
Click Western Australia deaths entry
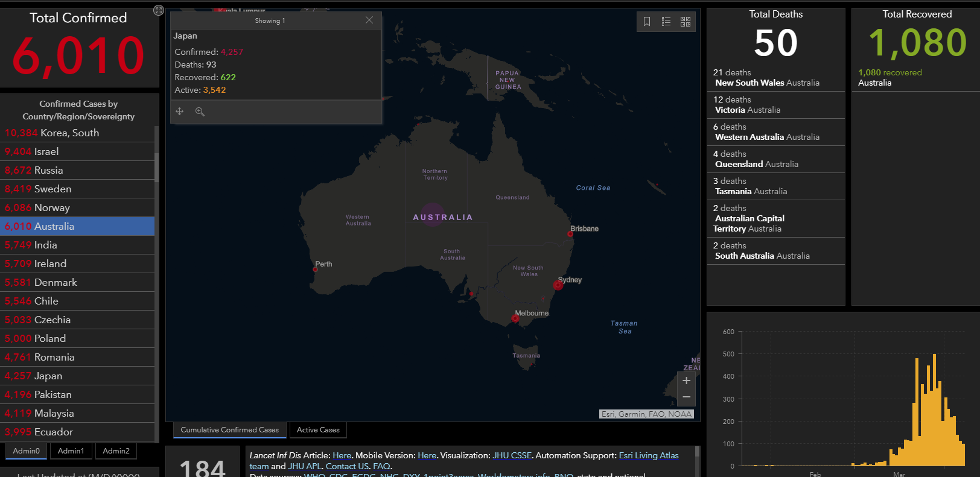(x=775, y=132)
